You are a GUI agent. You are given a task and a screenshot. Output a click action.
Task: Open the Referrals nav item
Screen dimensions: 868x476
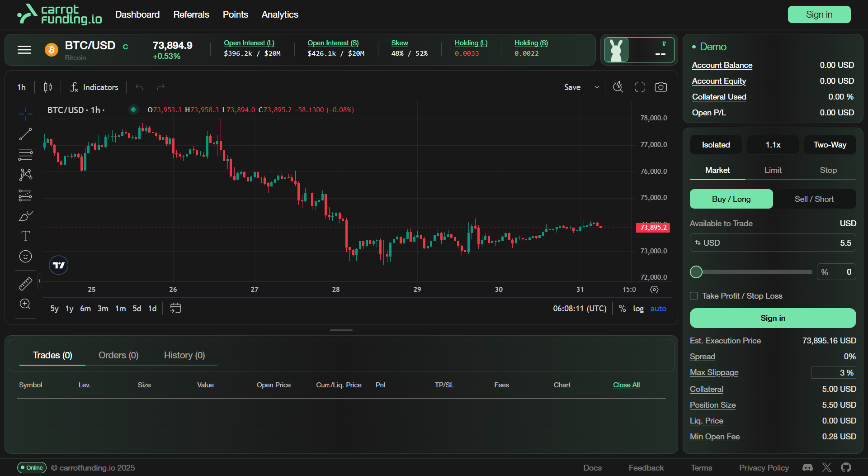[191, 14]
